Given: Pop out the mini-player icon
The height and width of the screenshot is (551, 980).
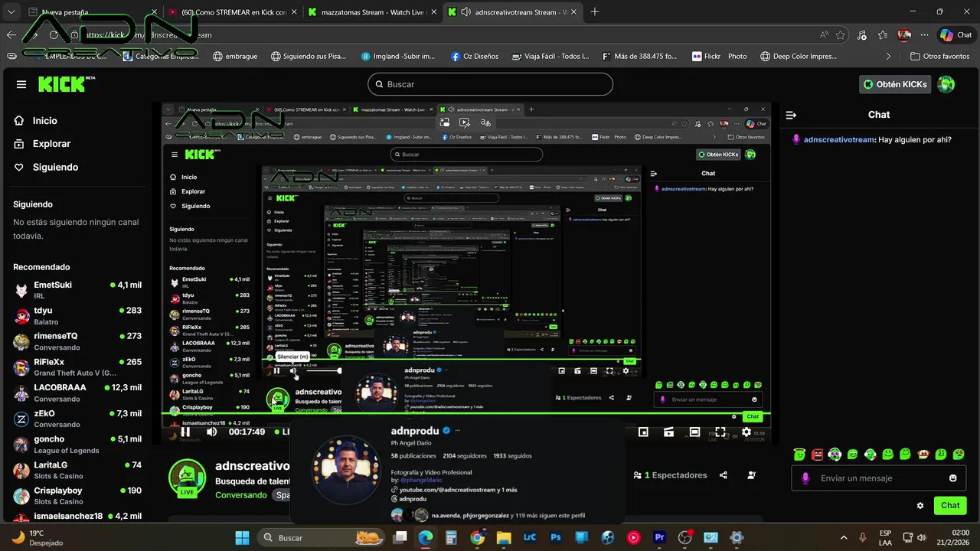Looking at the screenshot, I should [x=643, y=432].
